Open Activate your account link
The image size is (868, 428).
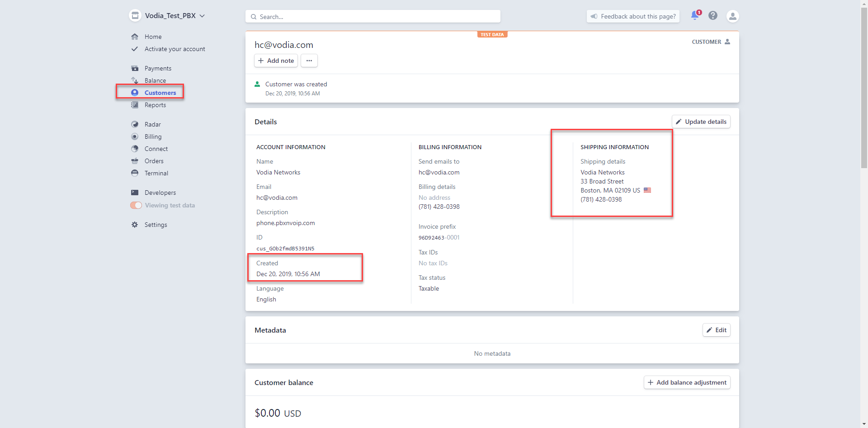coord(175,49)
